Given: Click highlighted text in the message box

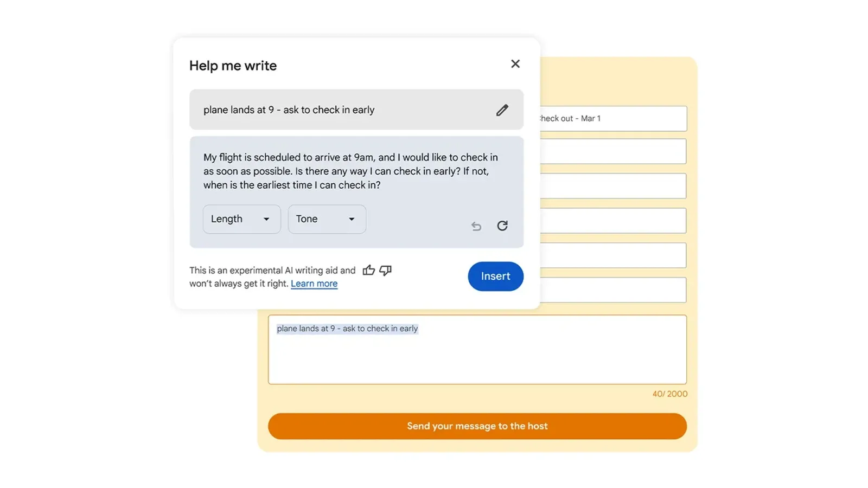Looking at the screenshot, I should click(347, 329).
